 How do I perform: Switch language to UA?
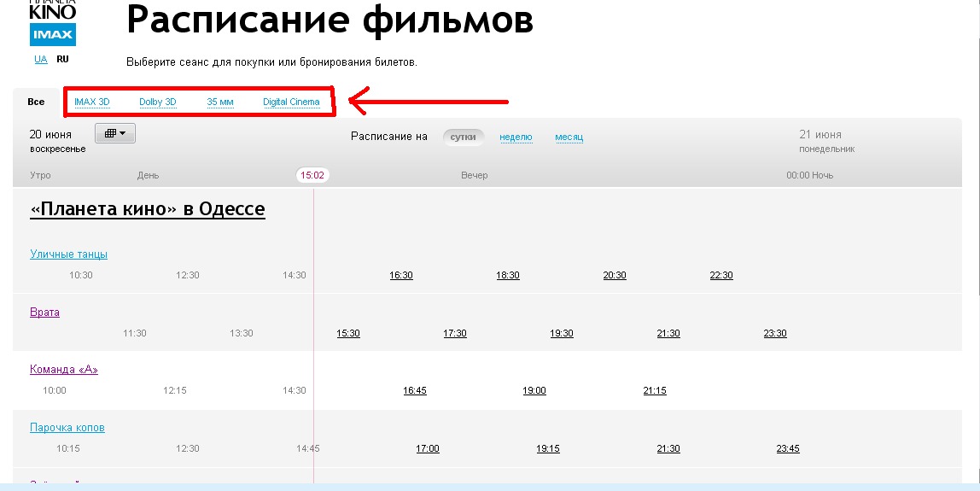41,60
